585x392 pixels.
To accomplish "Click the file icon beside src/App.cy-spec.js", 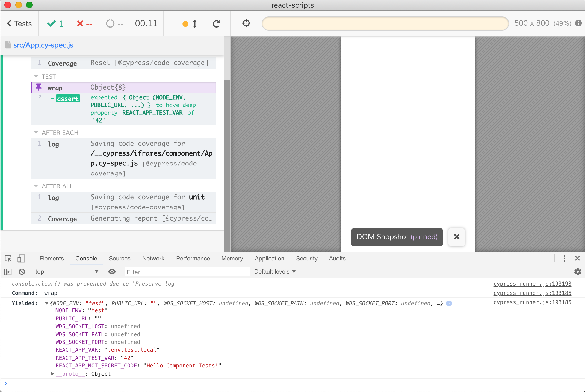I will click(8, 45).
